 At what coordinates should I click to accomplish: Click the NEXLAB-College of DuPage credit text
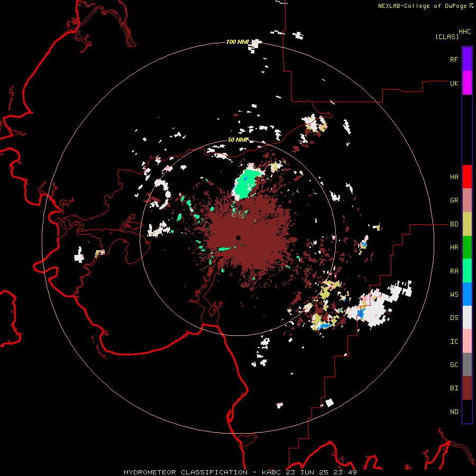click(422, 6)
